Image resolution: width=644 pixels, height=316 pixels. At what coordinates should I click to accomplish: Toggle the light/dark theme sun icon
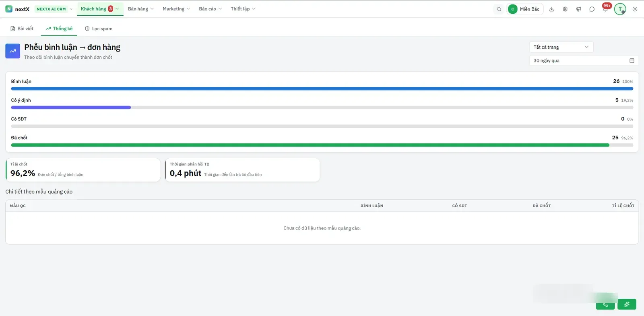(635, 9)
